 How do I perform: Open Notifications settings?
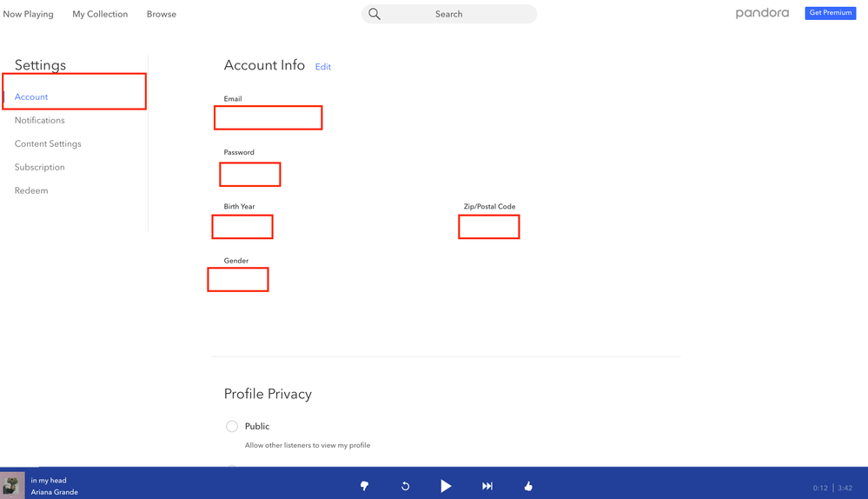point(39,120)
